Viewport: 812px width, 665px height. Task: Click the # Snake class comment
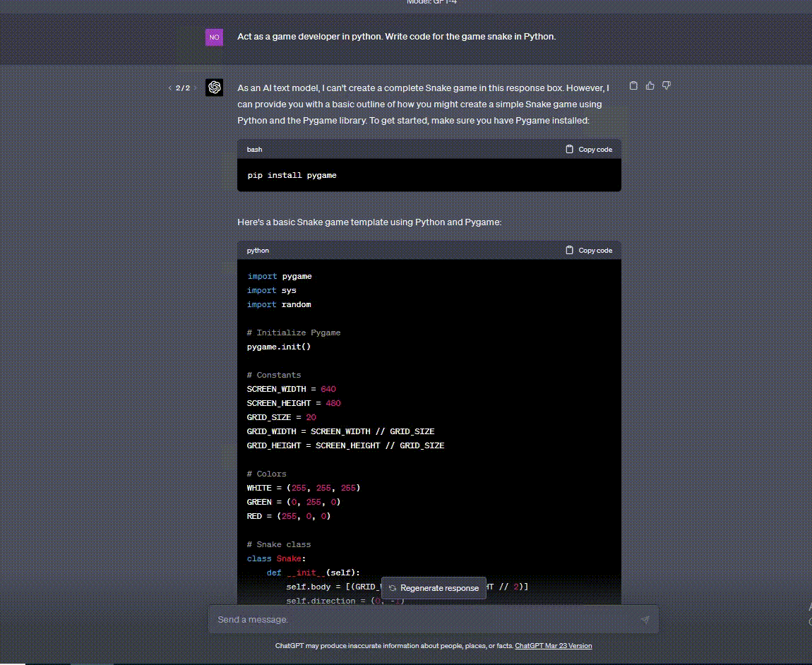click(279, 544)
